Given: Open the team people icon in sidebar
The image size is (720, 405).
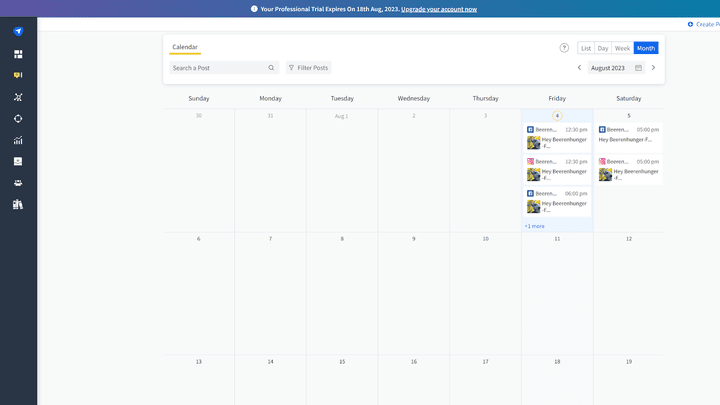Looking at the screenshot, I should [18, 183].
